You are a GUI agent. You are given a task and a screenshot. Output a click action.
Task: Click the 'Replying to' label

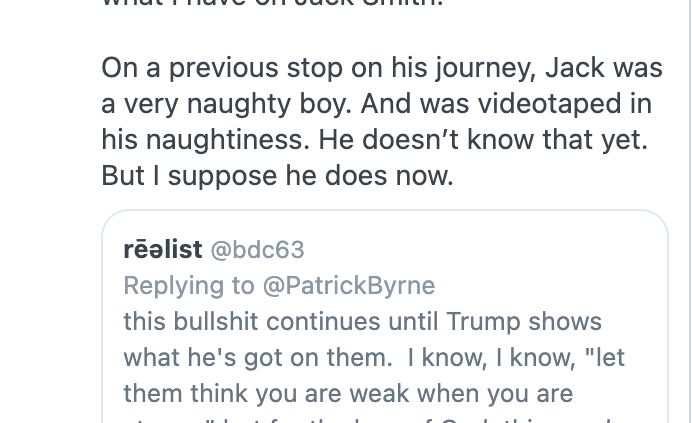[x=188, y=286]
